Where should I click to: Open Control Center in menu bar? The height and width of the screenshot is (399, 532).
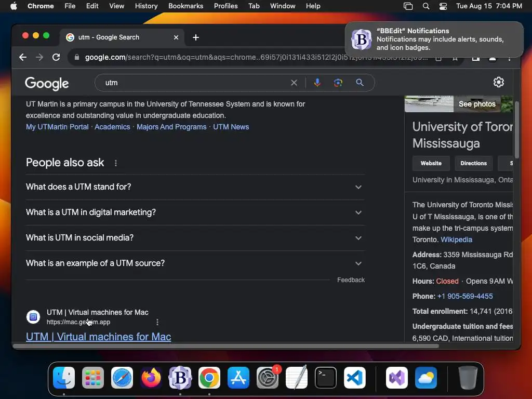click(443, 6)
